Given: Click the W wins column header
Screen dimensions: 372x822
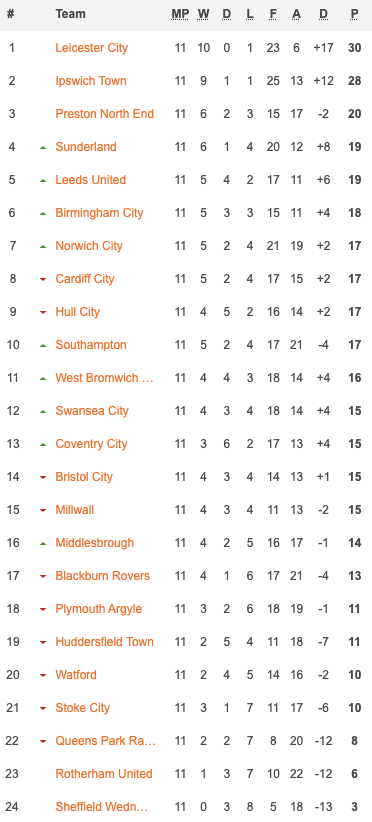Looking at the screenshot, I should click(x=203, y=14).
